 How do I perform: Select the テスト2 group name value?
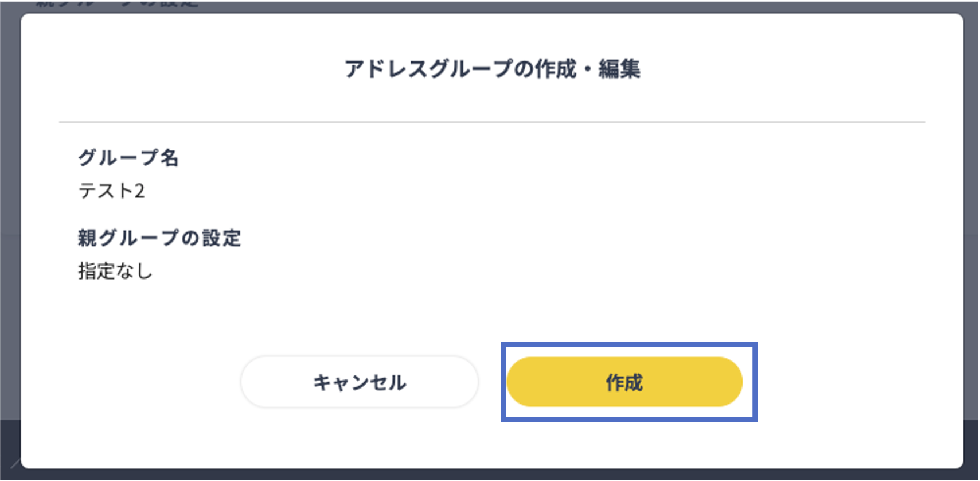coord(111,191)
